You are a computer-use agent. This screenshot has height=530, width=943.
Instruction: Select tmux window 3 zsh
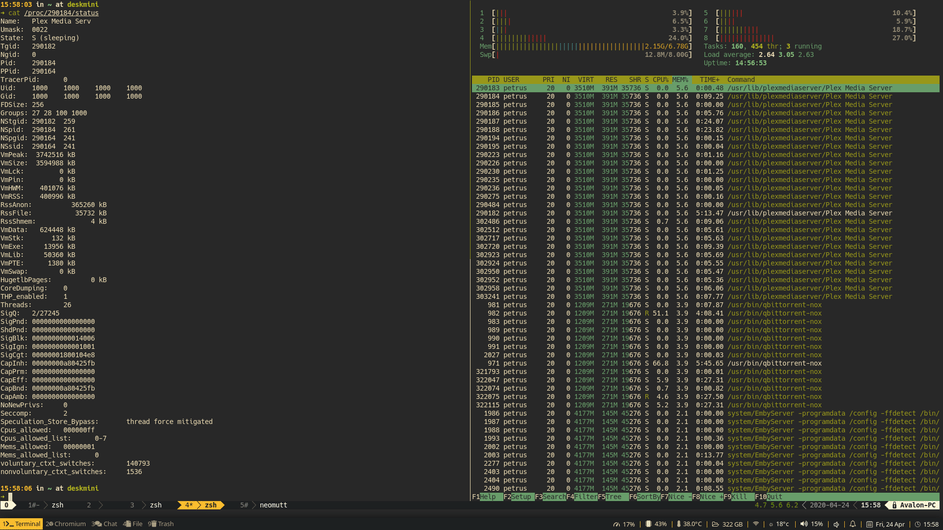[147, 505]
